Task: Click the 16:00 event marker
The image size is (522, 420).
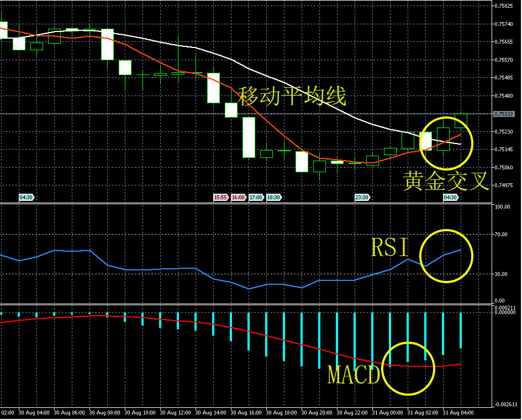Action: (239, 198)
